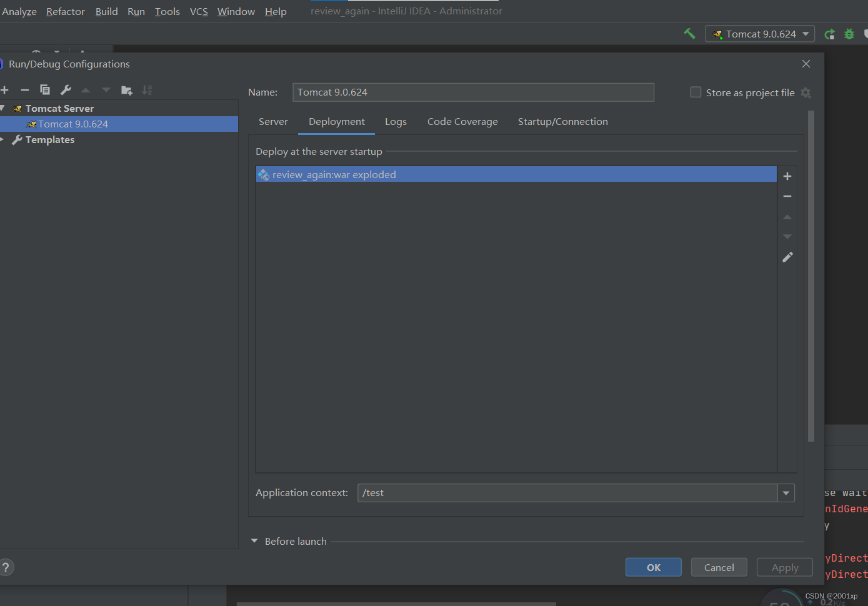Screen dimensions: 868x606
Task: Focus the Name input field
Action: coord(473,92)
